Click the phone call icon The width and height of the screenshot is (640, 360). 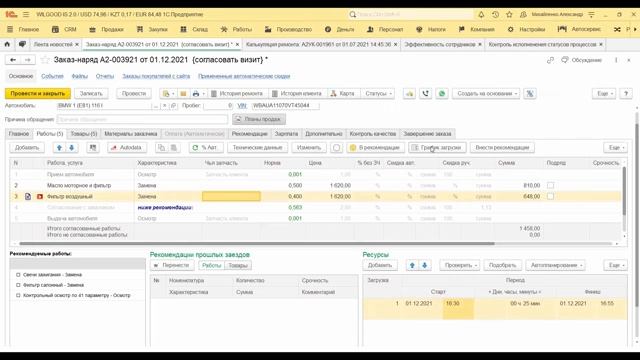pos(425,93)
